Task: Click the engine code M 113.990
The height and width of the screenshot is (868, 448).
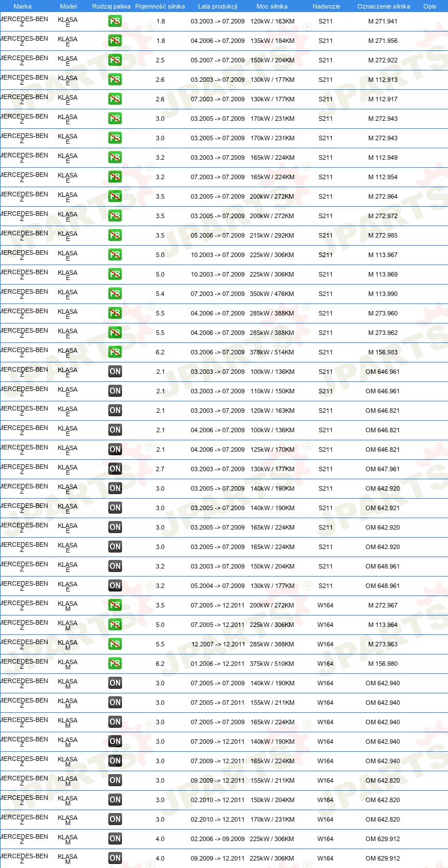Action: (x=383, y=294)
